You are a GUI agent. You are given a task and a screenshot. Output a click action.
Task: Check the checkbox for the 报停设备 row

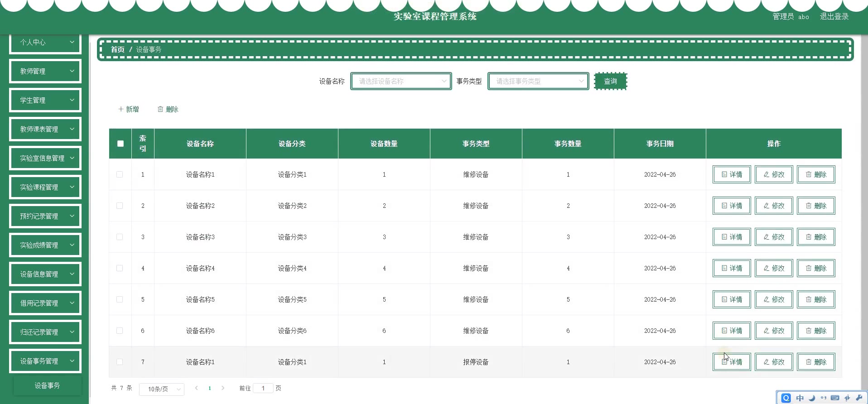pyautogui.click(x=120, y=362)
